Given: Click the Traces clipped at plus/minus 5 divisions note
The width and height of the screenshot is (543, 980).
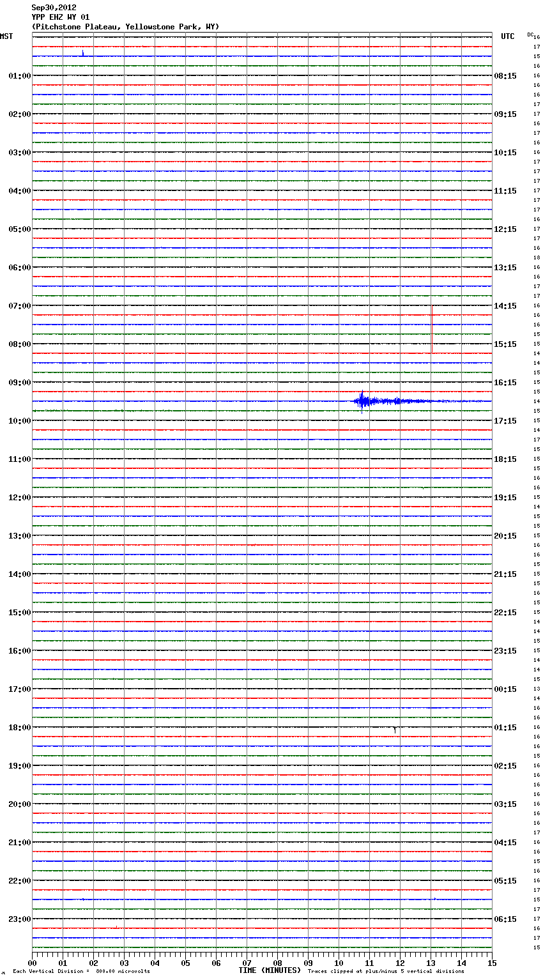Looking at the screenshot, I should pyautogui.click(x=386, y=972).
